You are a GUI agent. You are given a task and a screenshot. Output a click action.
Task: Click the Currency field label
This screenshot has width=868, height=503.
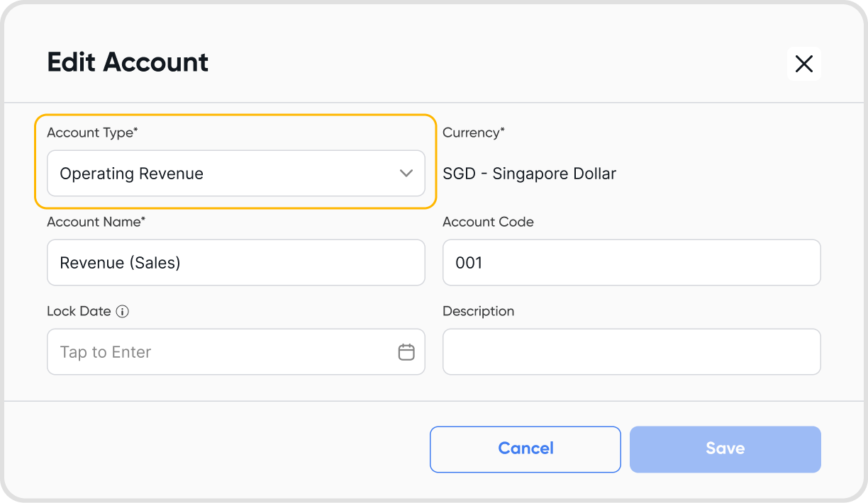pyautogui.click(x=473, y=132)
